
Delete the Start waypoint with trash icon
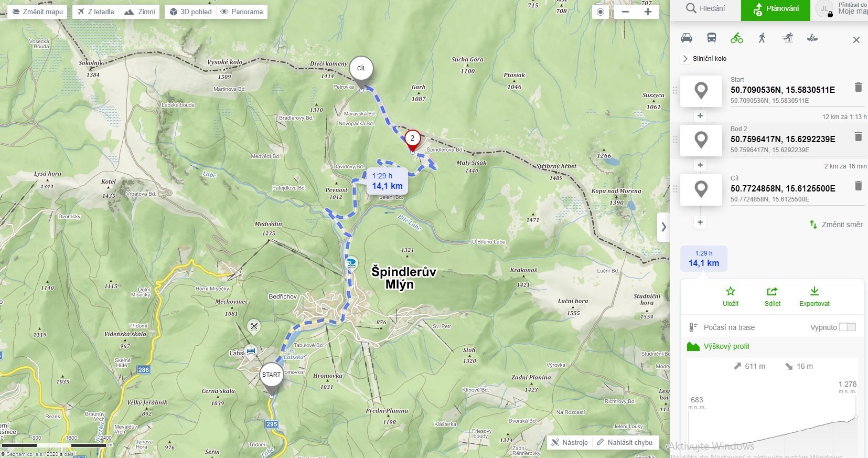tap(858, 87)
